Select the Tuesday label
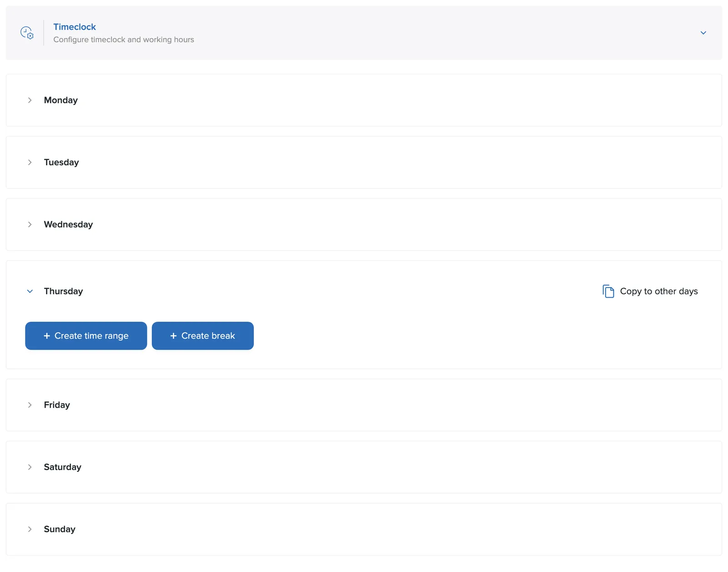Image resolution: width=728 pixels, height=572 pixels. coord(61,162)
